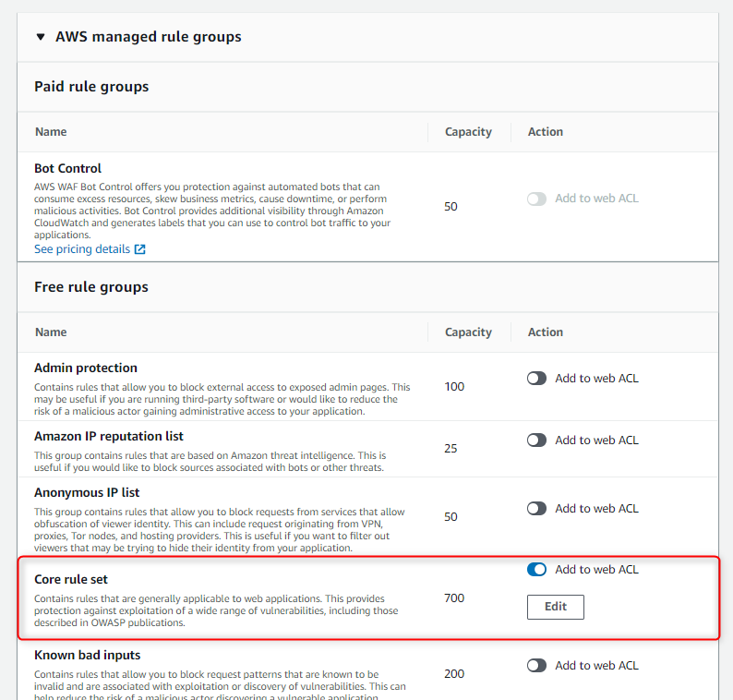The image size is (733, 700).
Task: Click the Capacity column header under Paid rule groups
Action: 468,132
